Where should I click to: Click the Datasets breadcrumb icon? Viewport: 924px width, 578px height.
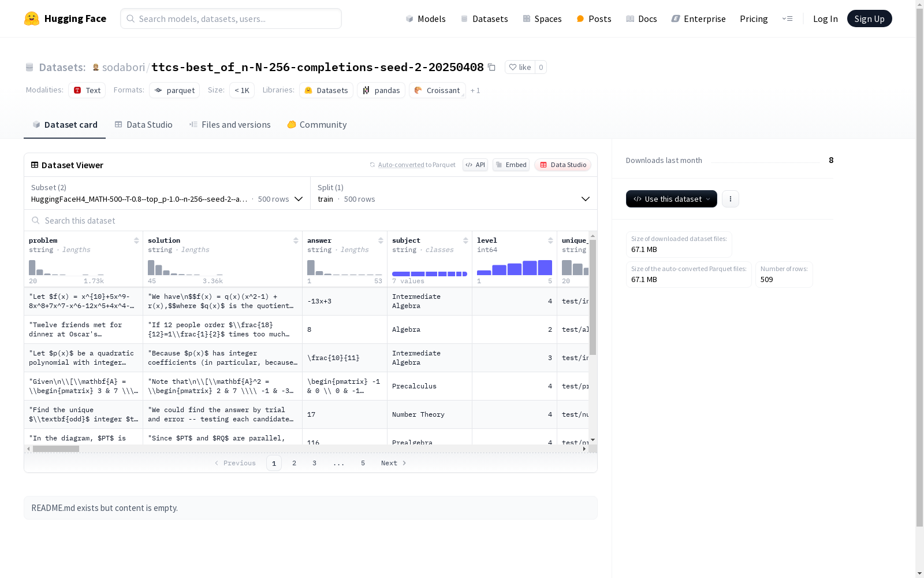pos(29,68)
